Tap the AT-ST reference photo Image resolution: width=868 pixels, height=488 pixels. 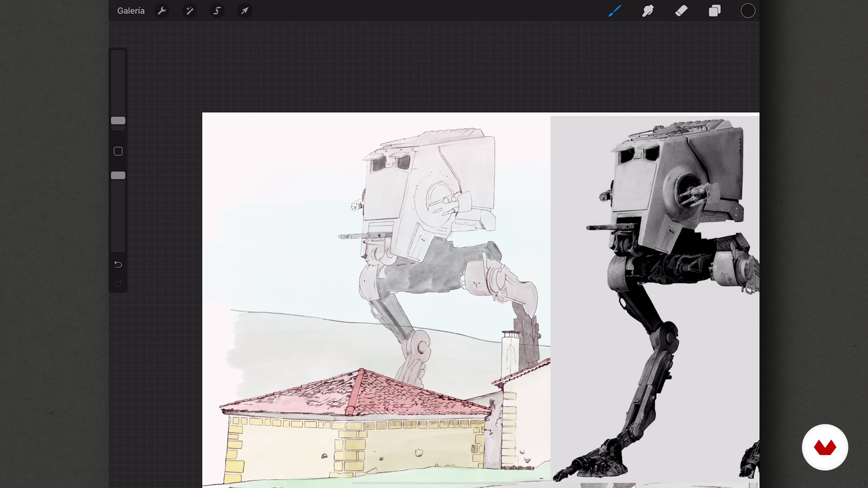(x=655, y=300)
